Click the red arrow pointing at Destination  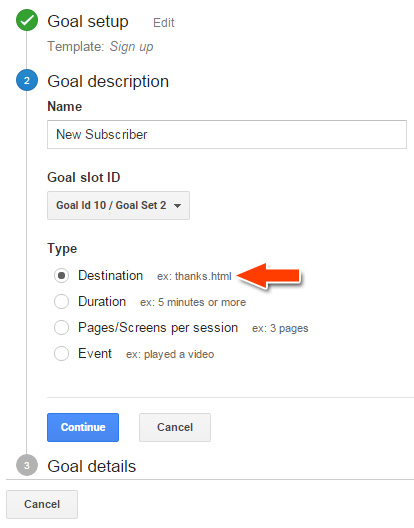[268, 276]
